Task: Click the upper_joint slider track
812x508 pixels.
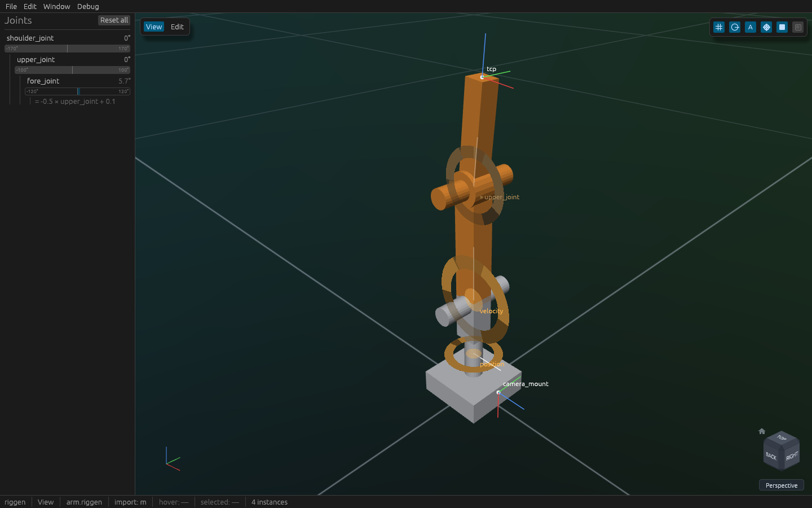Action: coord(72,70)
